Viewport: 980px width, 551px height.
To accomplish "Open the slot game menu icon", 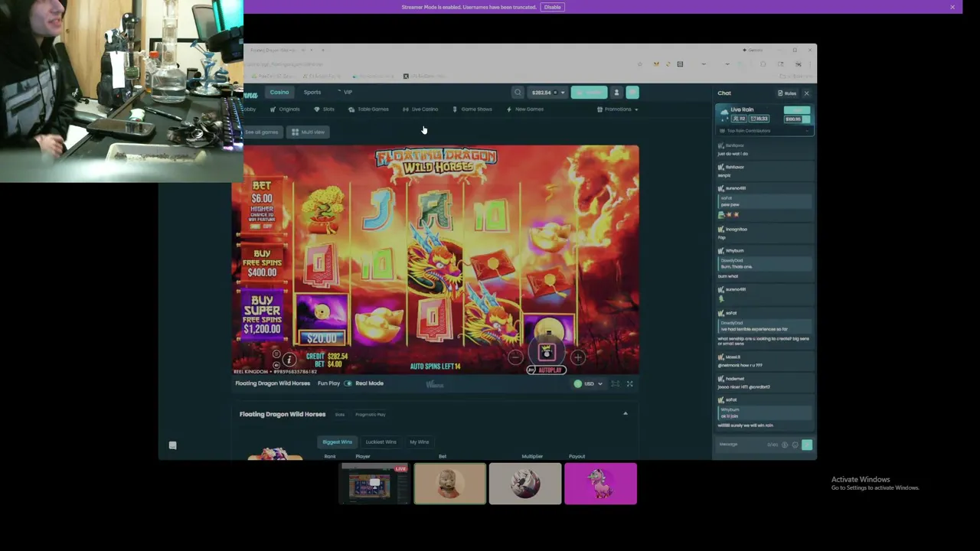I will coord(276,354).
